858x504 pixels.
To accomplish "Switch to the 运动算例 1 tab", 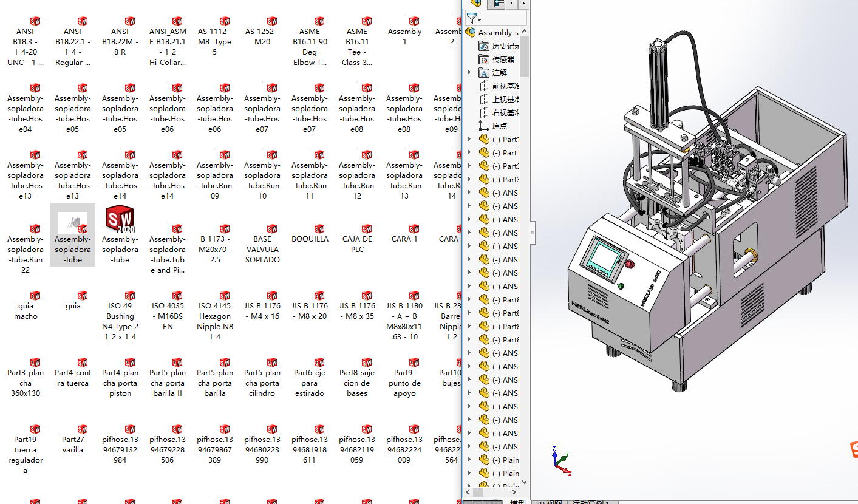I will click(x=592, y=502).
